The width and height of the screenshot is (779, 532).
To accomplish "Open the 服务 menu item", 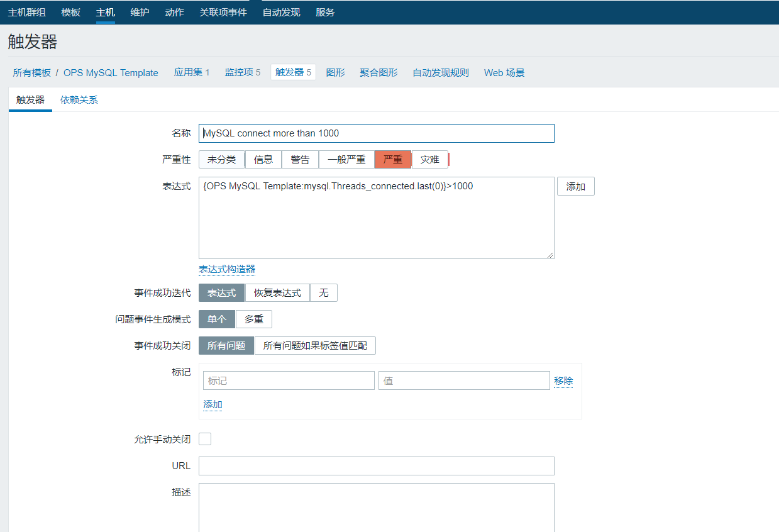I will 325,13.
